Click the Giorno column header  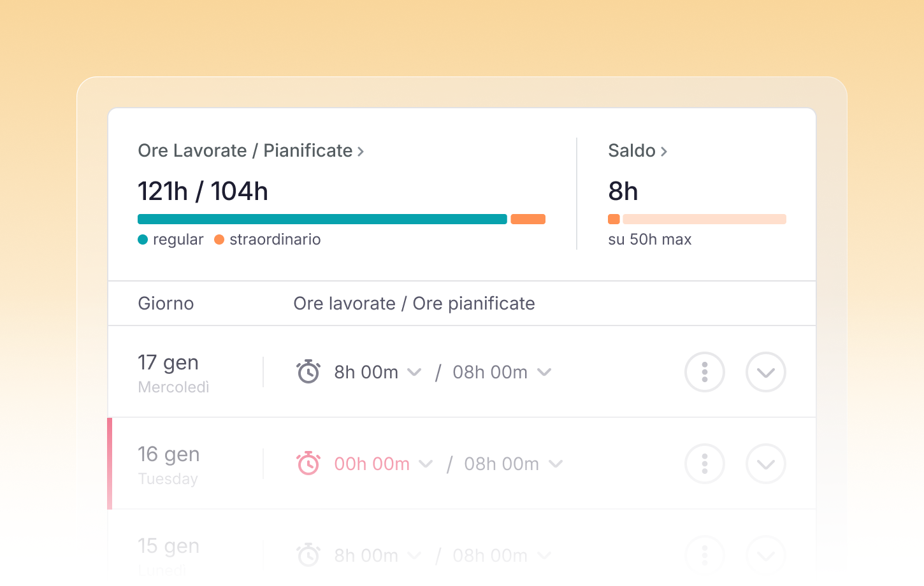[x=166, y=303]
